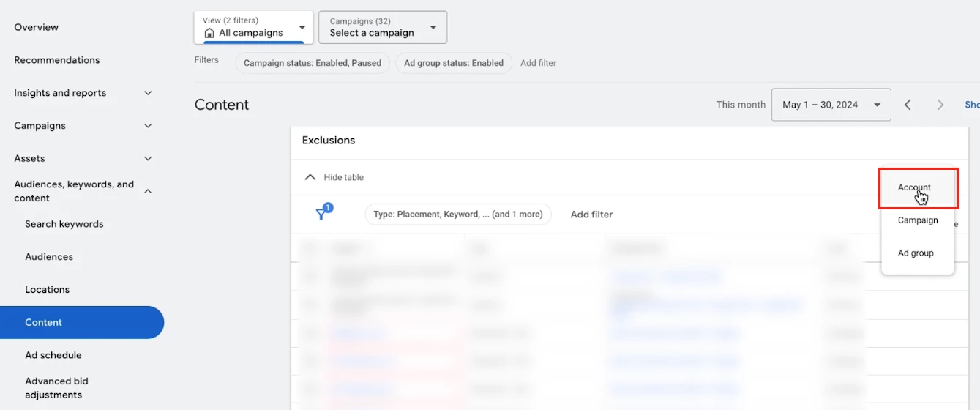Open Search keywords in the sidebar
This screenshot has height=410, width=980.
coord(64,224)
